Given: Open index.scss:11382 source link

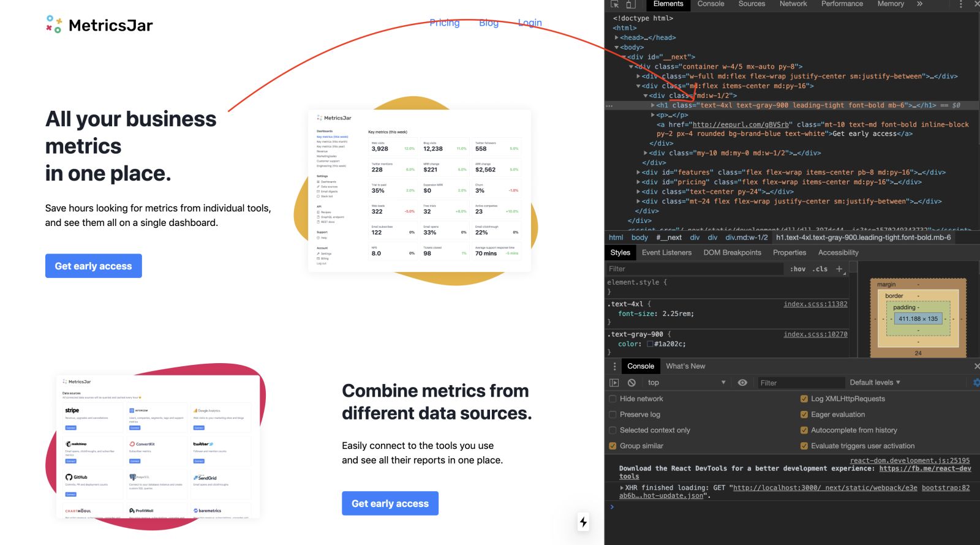Looking at the screenshot, I should [x=815, y=304].
